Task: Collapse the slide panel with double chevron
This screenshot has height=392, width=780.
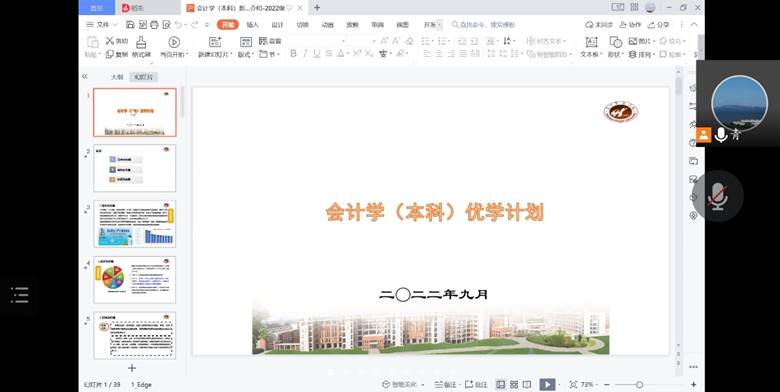Action: 85,76
